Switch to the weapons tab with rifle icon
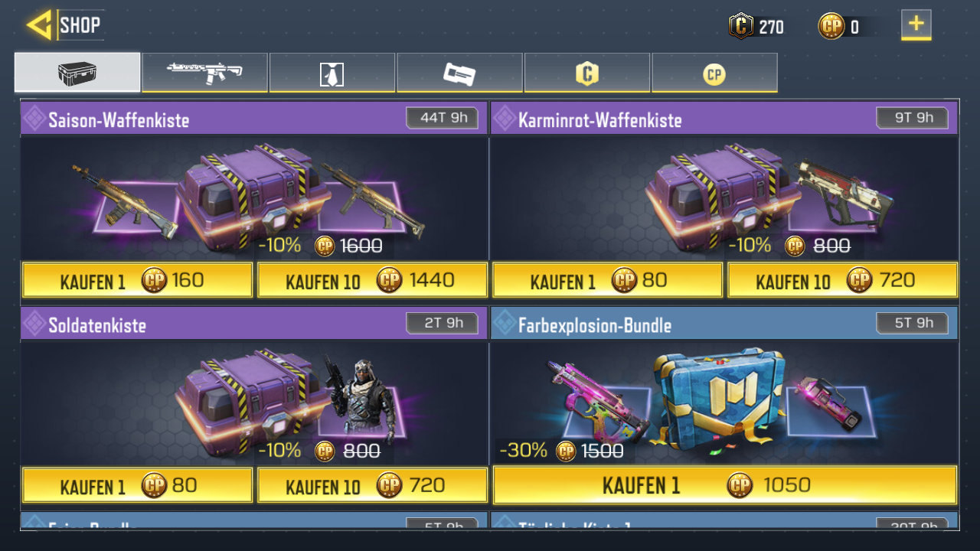 pyautogui.click(x=205, y=73)
